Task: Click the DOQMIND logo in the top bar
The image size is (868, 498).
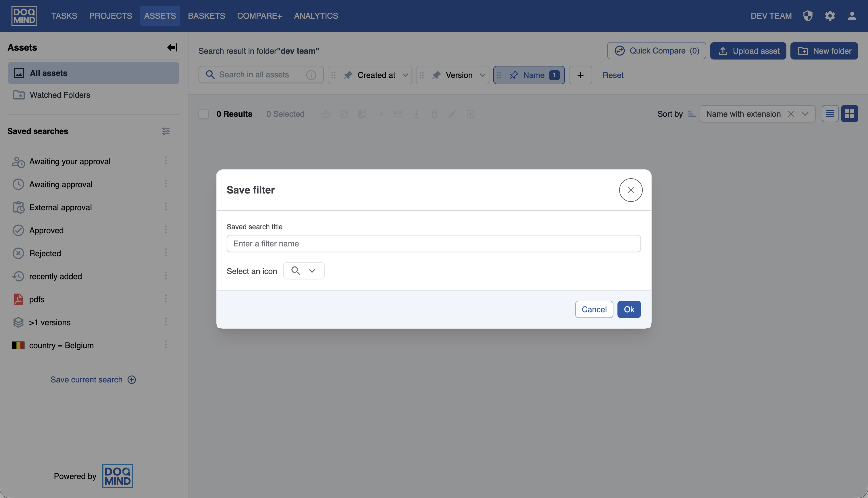Action: tap(24, 16)
